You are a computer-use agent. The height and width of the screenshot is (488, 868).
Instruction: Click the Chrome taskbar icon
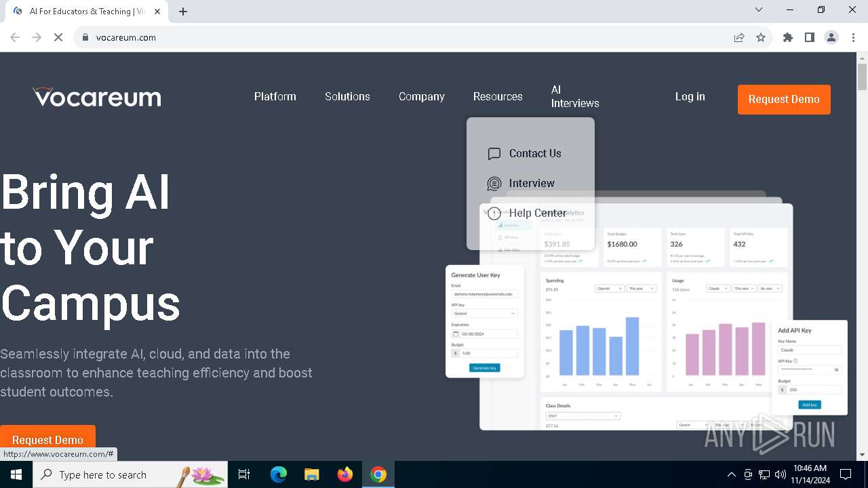[x=378, y=474]
